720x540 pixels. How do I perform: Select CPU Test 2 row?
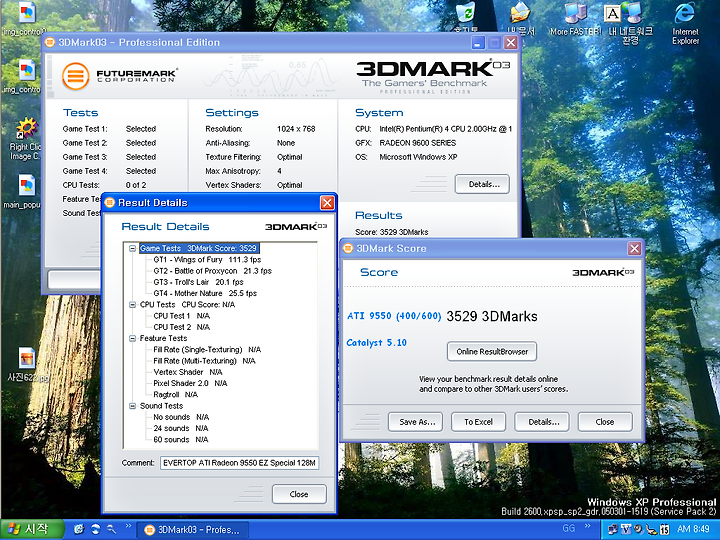click(x=181, y=327)
